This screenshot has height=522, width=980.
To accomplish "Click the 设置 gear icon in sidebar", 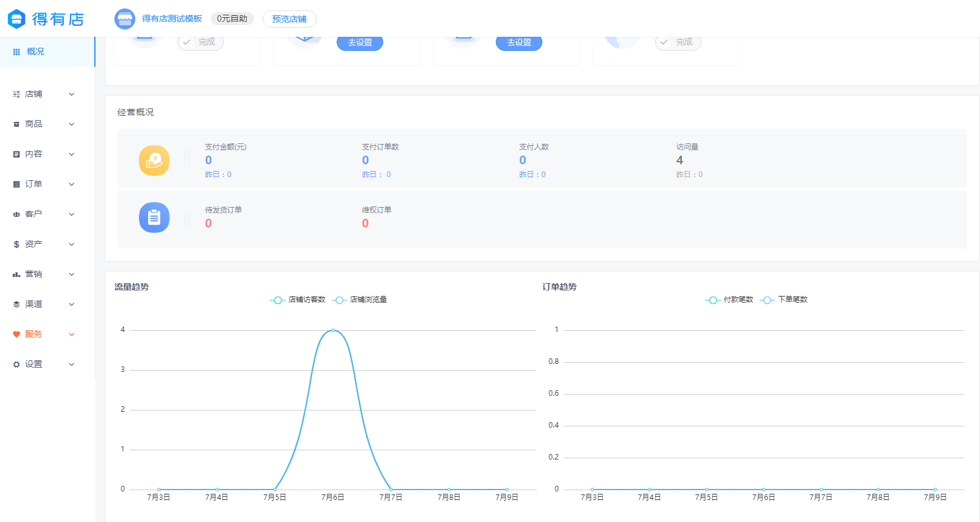I will coord(17,365).
